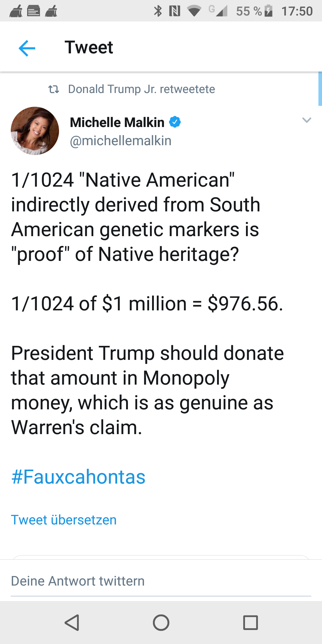
Task: Open the @michellemalkin handle
Action: (121, 141)
